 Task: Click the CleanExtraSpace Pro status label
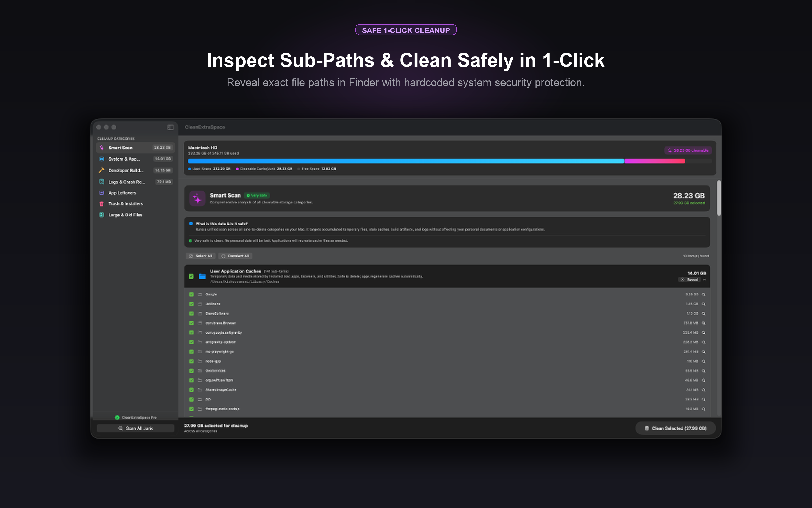click(136, 417)
